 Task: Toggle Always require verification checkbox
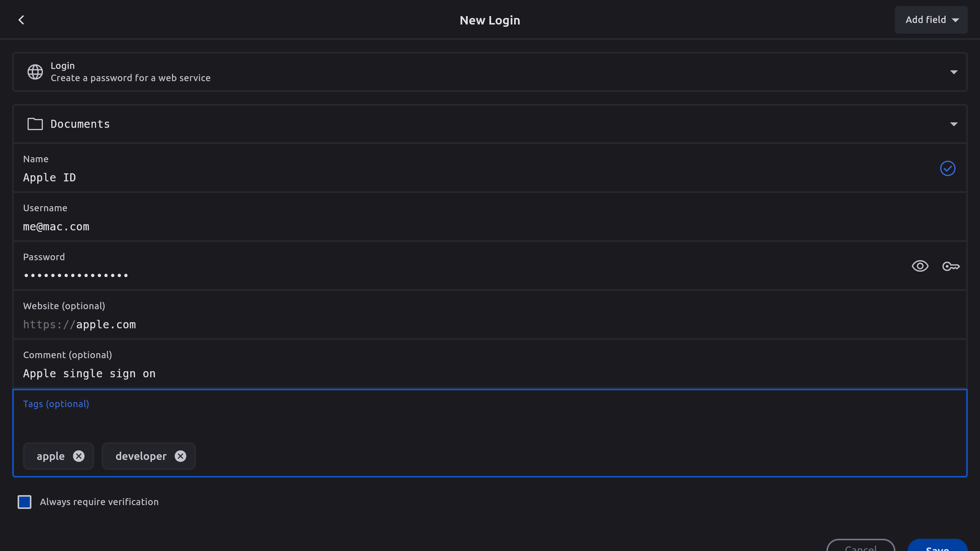coord(24,502)
